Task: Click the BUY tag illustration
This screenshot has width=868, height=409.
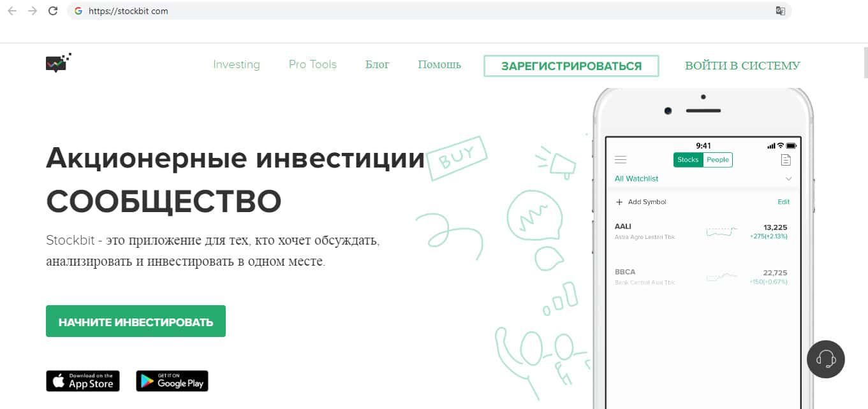Action: 457,157
